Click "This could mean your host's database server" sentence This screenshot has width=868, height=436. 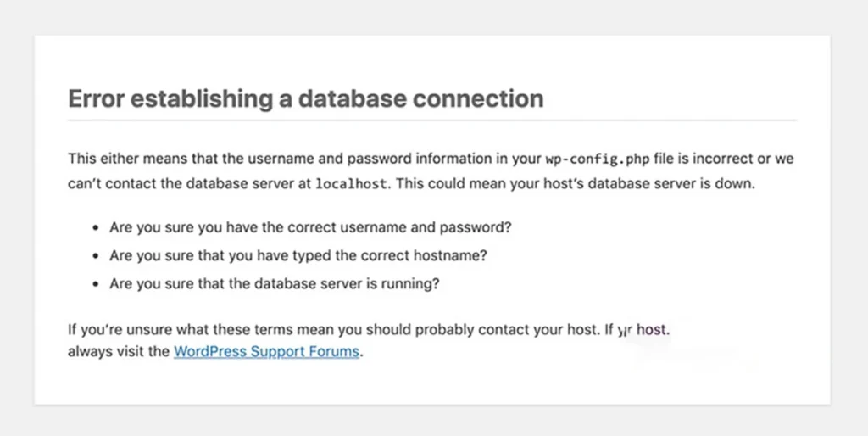pos(542,183)
